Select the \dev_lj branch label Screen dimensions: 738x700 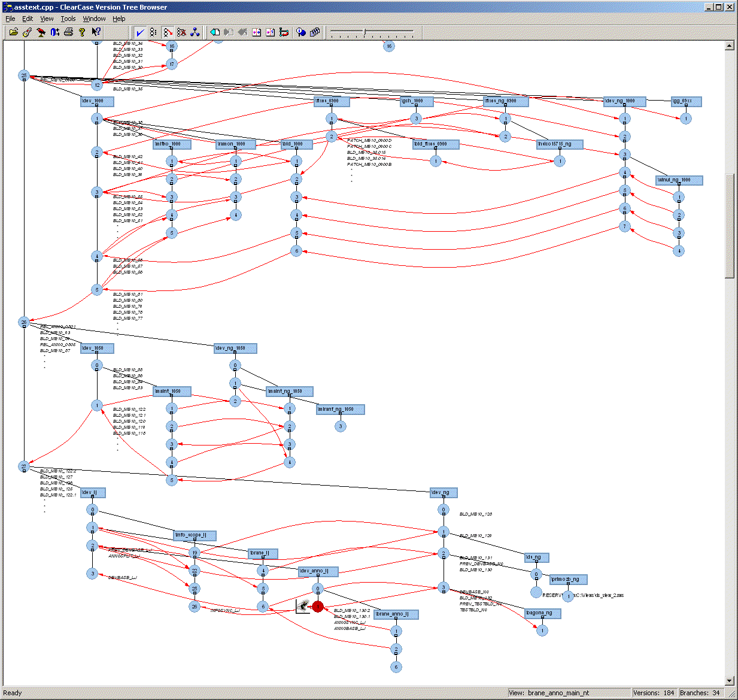(93, 493)
